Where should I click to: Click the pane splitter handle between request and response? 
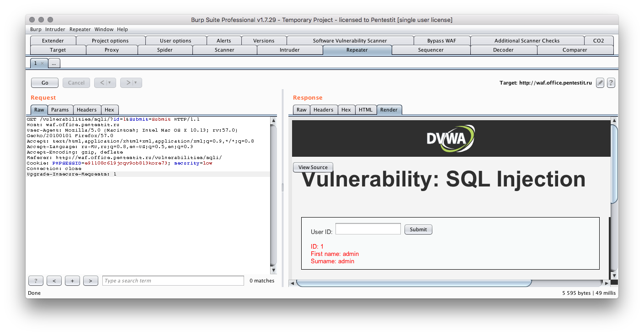282,187
